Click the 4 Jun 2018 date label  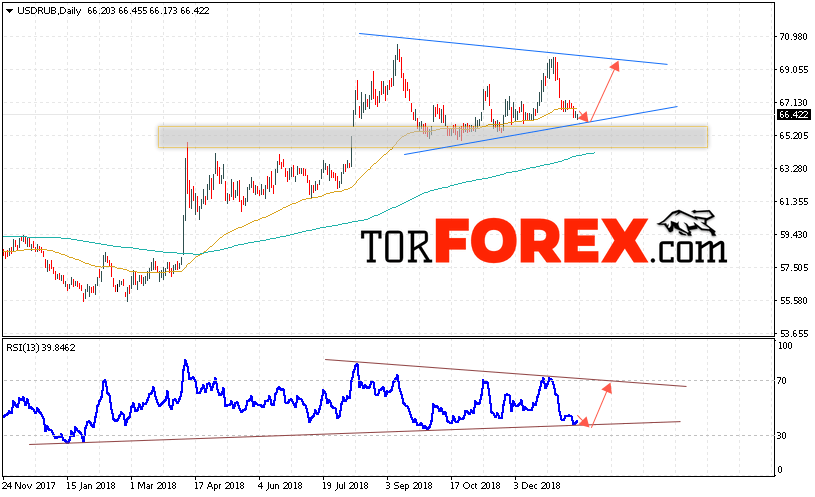280,486
